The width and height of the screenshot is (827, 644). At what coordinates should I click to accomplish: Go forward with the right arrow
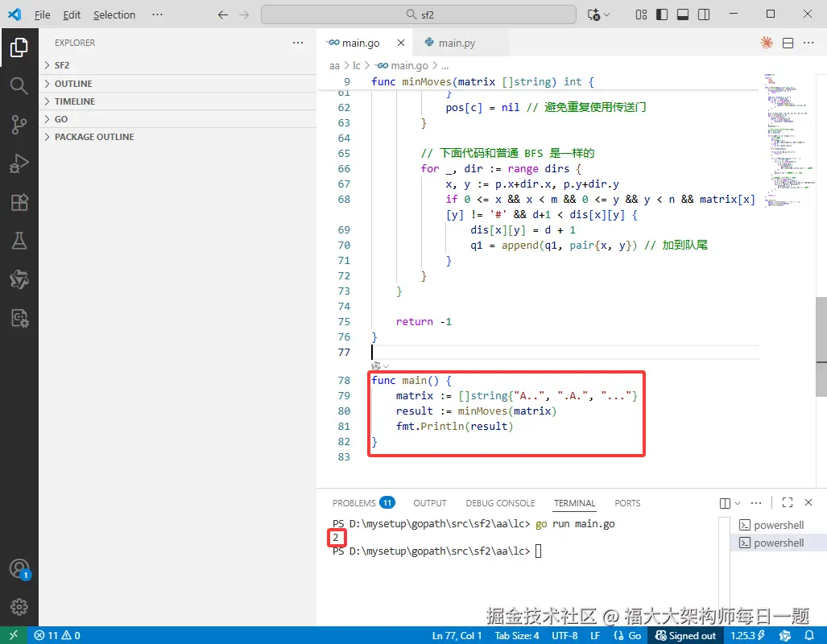click(x=244, y=14)
